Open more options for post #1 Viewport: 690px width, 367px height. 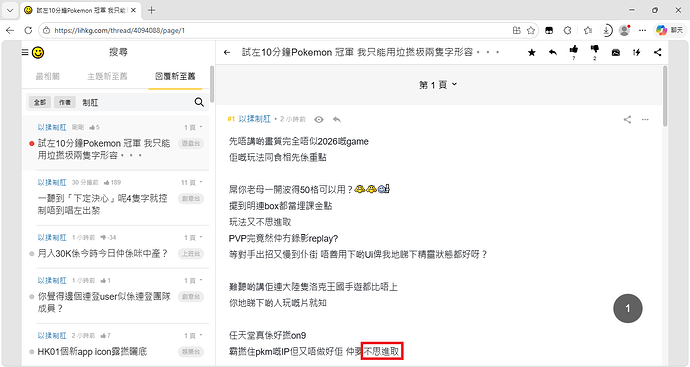click(645, 119)
